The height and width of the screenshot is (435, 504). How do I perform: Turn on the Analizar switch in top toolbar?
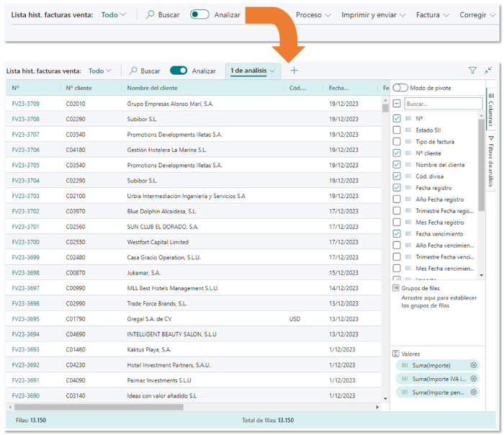(199, 14)
